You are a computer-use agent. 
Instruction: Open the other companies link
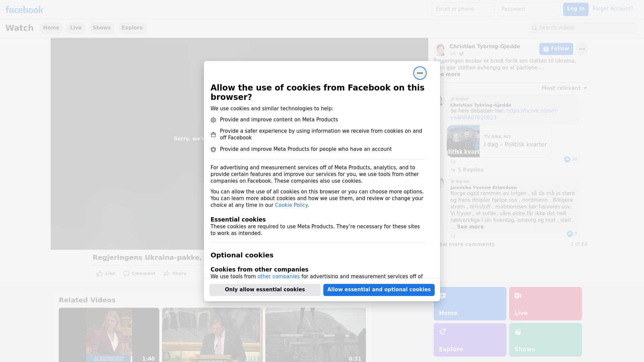278,277
